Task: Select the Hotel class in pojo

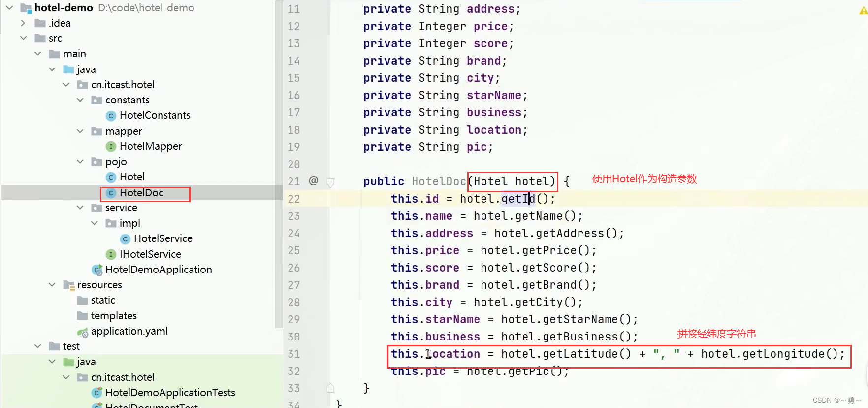Action: tap(132, 177)
